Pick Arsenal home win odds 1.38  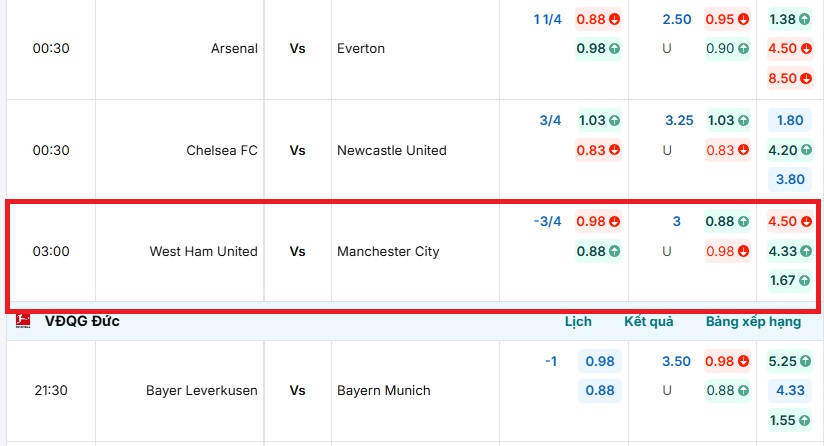789,19
